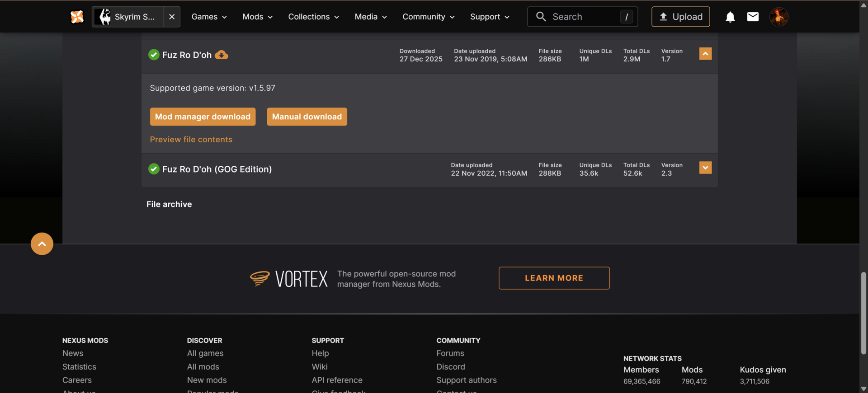
Task: Click the 69,365,466 members count
Action: [x=642, y=381]
